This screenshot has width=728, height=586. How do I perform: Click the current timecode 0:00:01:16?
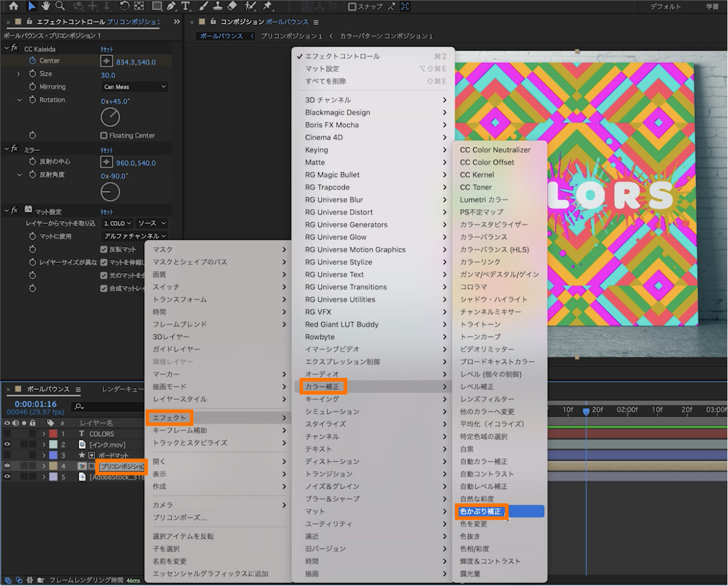coord(35,404)
